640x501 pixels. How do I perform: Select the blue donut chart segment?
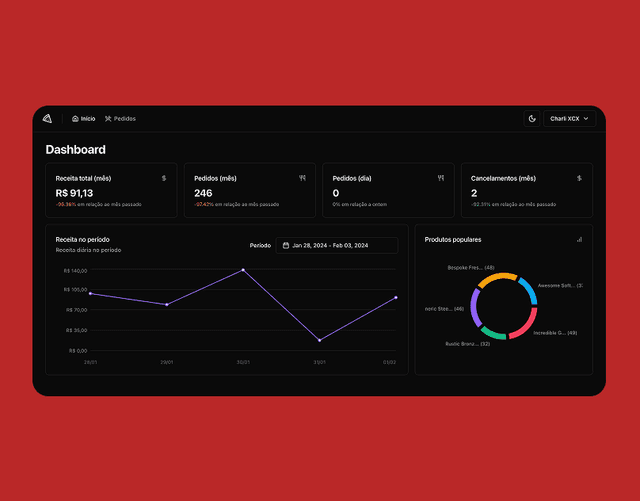pos(529,291)
